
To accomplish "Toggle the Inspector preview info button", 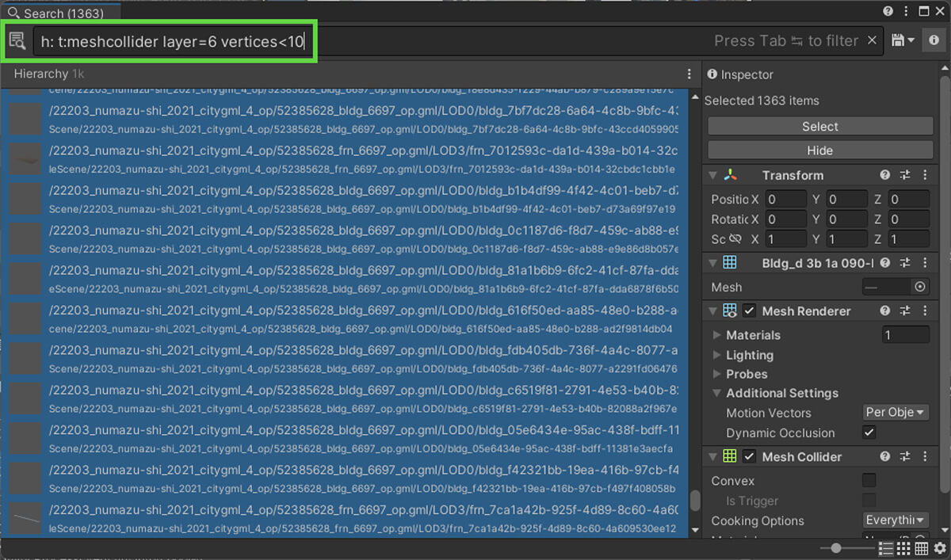I will (x=934, y=40).
